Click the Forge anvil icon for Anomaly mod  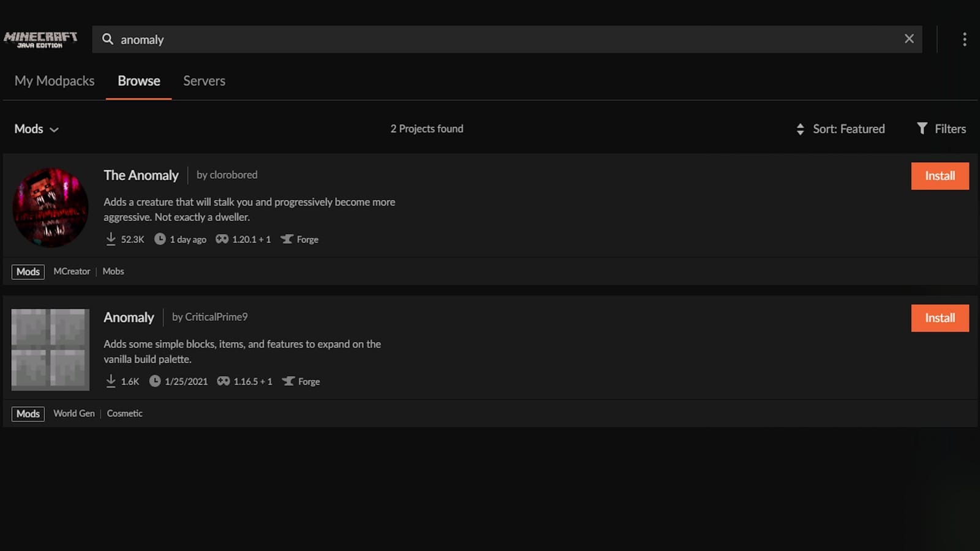pyautogui.click(x=288, y=381)
